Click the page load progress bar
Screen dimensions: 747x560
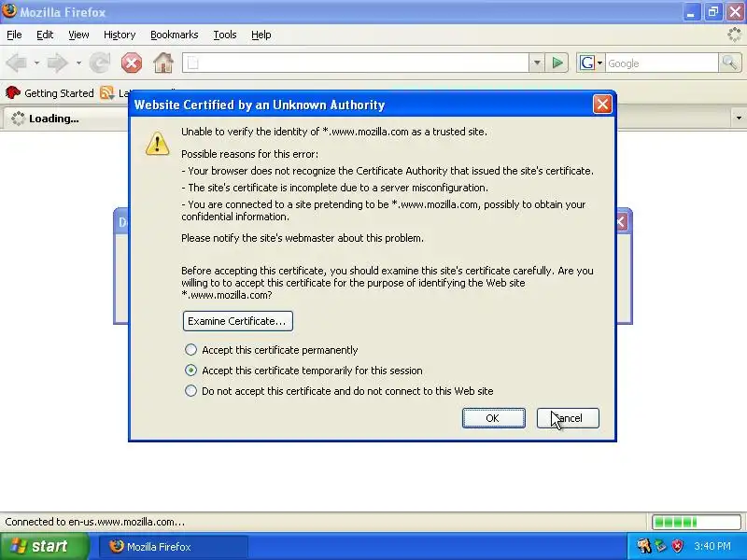click(696, 522)
